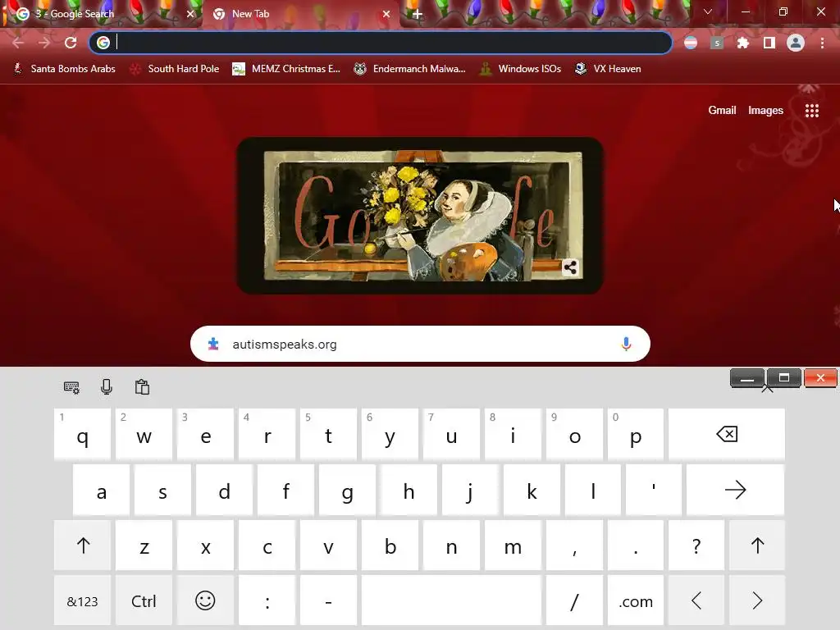Tap the left caret arrow key
Image resolution: width=840 pixels, height=630 pixels.
[x=696, y=600]
